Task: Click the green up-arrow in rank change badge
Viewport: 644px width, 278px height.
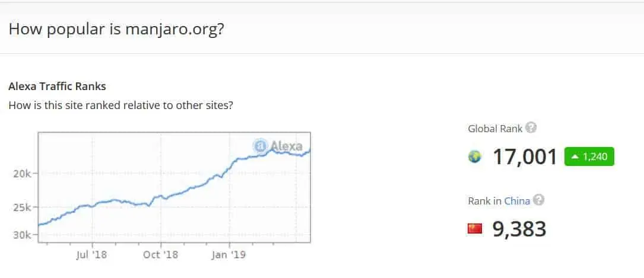Action: click(575, 156)
